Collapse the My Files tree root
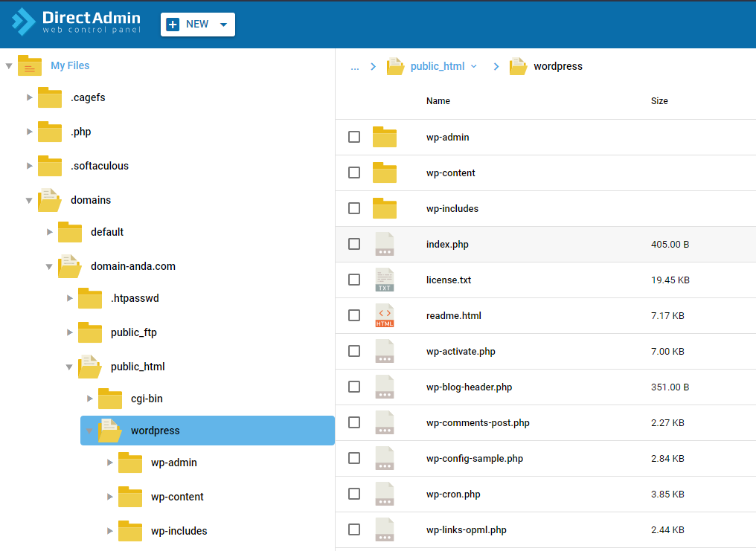The image size is (756, 551). (x=9, y=66)
